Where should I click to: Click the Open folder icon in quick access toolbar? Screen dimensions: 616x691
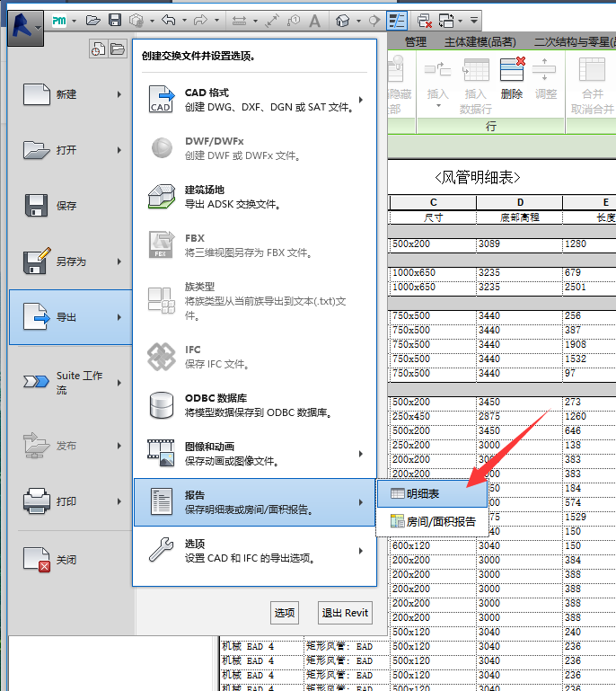92,21
